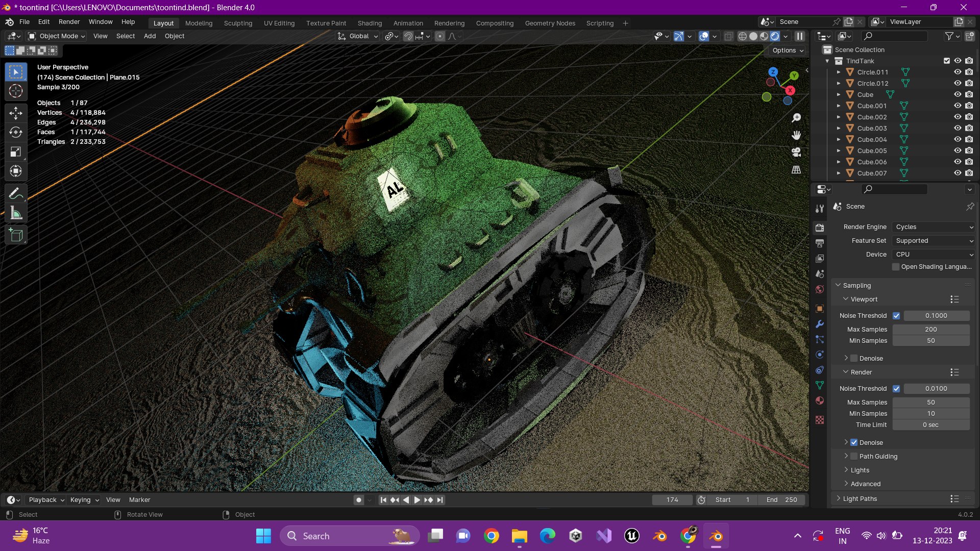This screenshot has height=551, width=980.
Task: Activate the Move tool
Action: (x=16, y=113)
